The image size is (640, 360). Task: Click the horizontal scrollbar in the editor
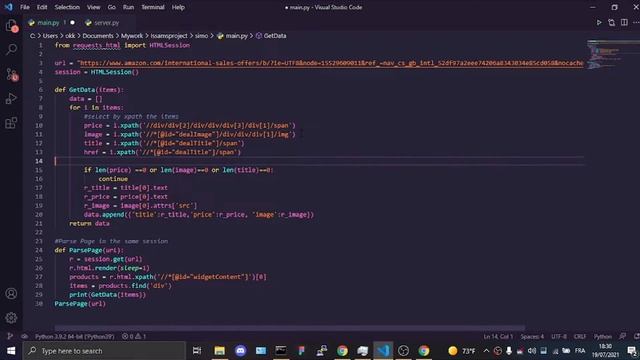pos(290,328)
